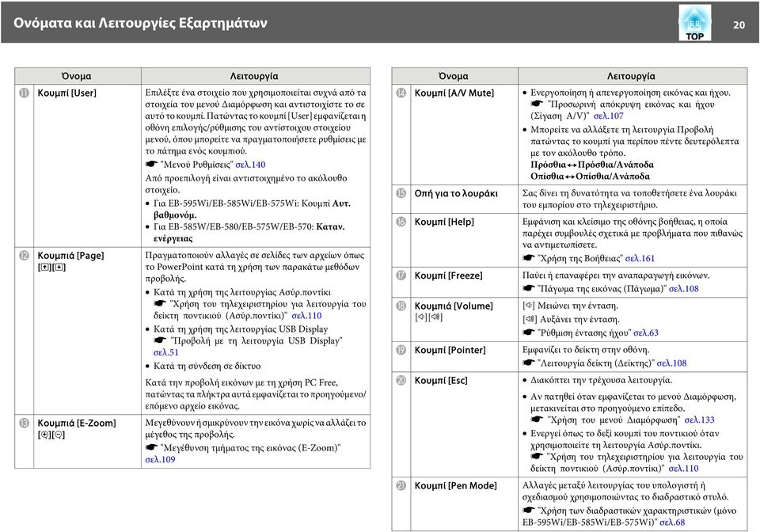This screenshot has height=532, width=760.
Task: Select the text Κουμπί [User]
Action: point(66,93)
